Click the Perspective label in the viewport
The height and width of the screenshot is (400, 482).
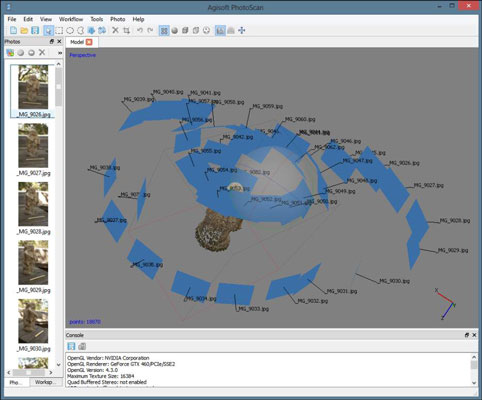pos(82,55)
